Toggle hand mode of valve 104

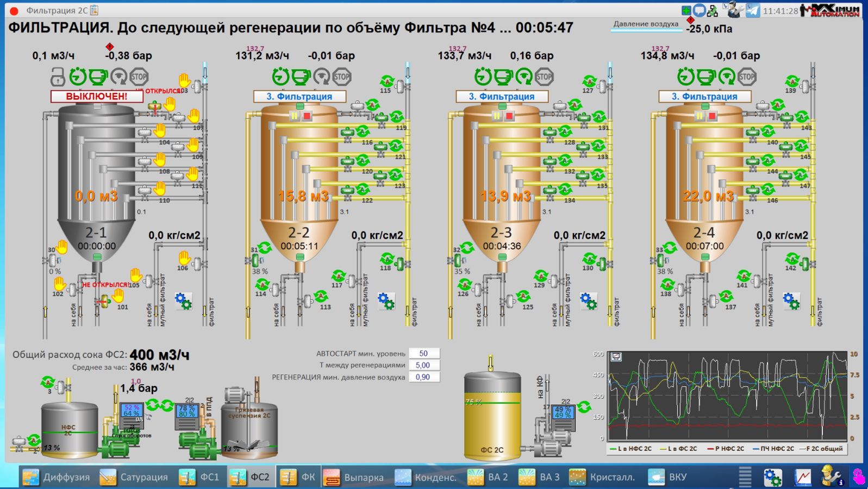click(x=159, y=130)
